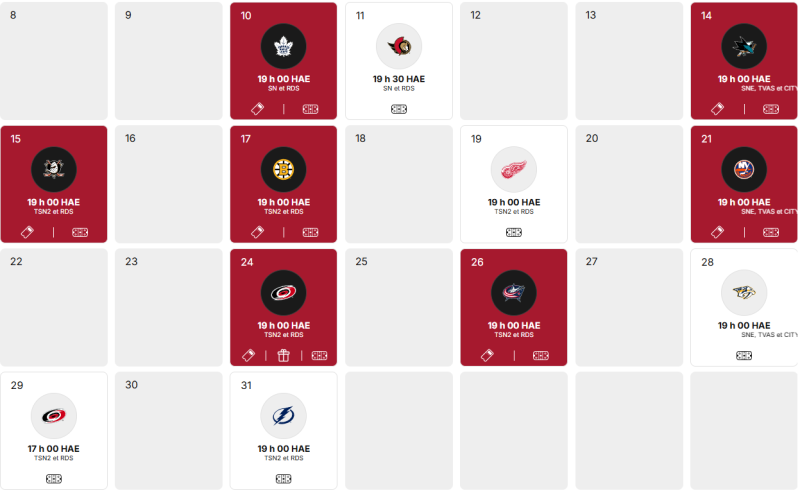Image resolution: width=800 pixels, height=493 pixels.
Task: Select the Boston Bruins logo on the 17th
Action: click(284, 169)
